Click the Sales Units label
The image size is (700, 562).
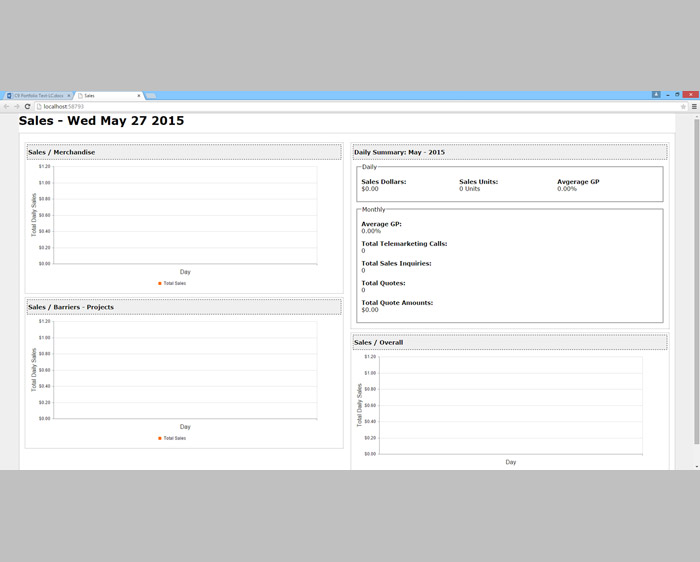click(479, 182)
